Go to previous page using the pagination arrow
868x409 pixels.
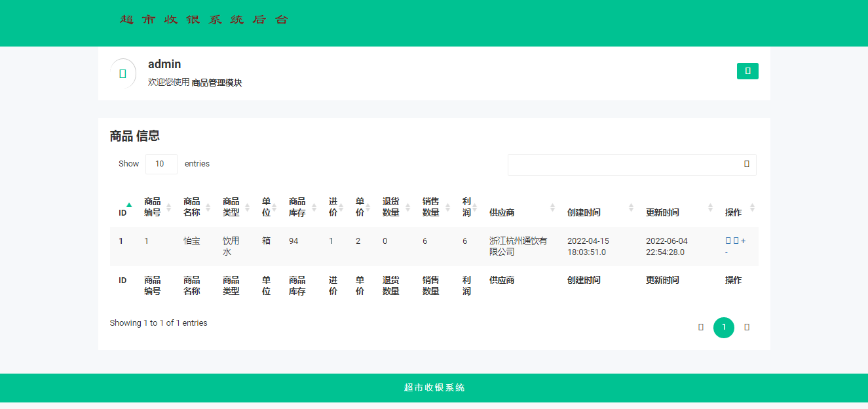[x=701, y=327]
